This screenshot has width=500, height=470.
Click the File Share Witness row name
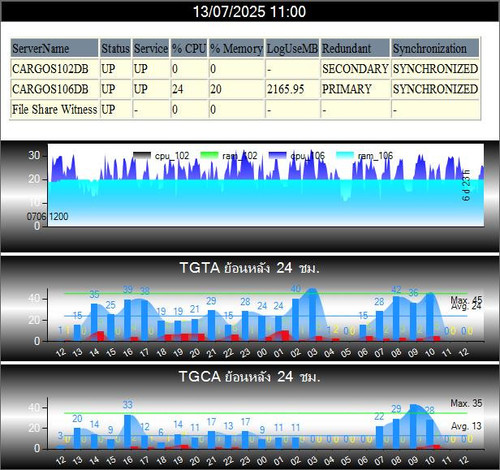(55, 109)
